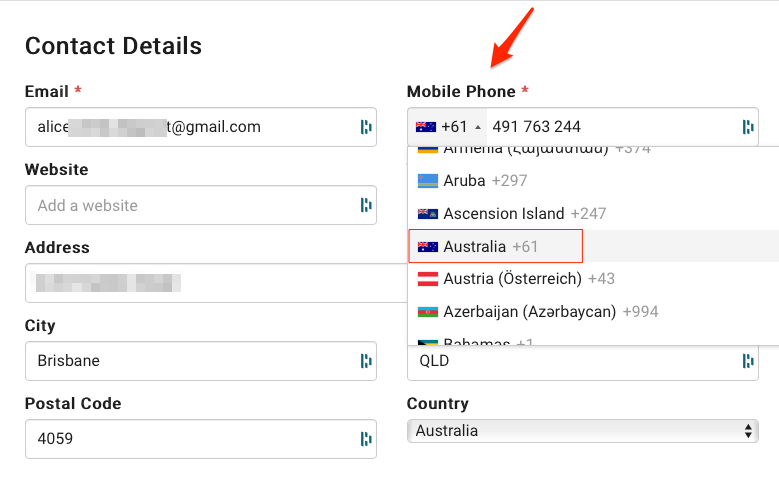Click the mobile phone number 491 763 244
This screenshot has height=484, width=779.
pos(537,127)
